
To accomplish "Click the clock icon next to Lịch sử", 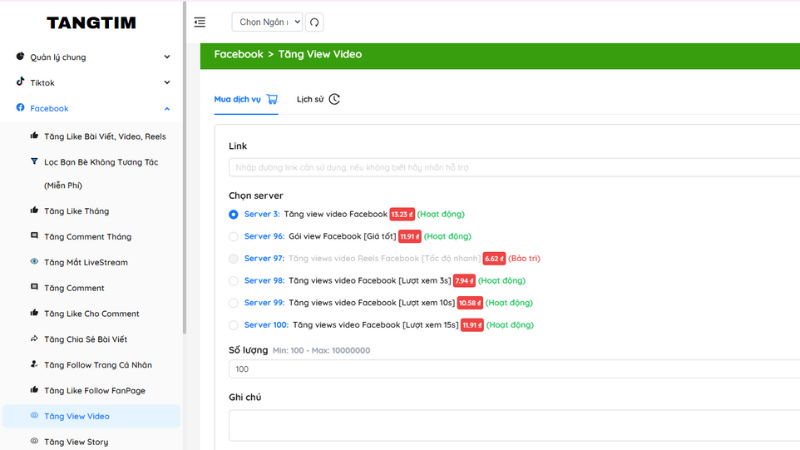I will (x=334, y=99).
